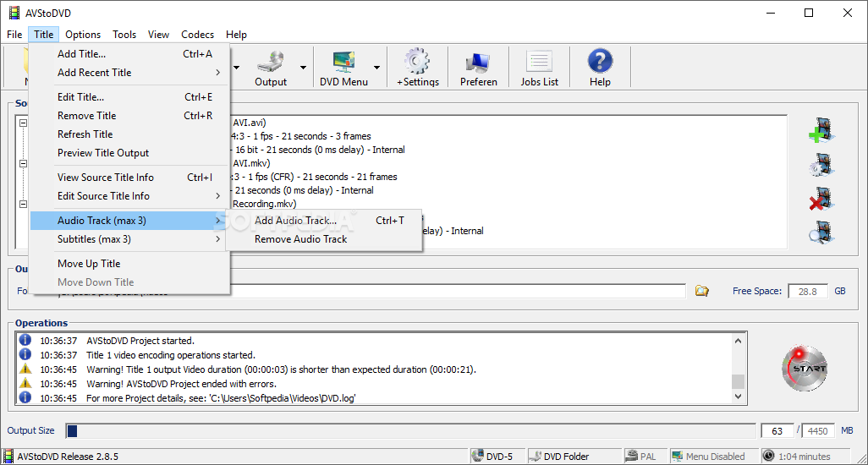
Task: Open the Jobs List icon
Action: point(539,62)
